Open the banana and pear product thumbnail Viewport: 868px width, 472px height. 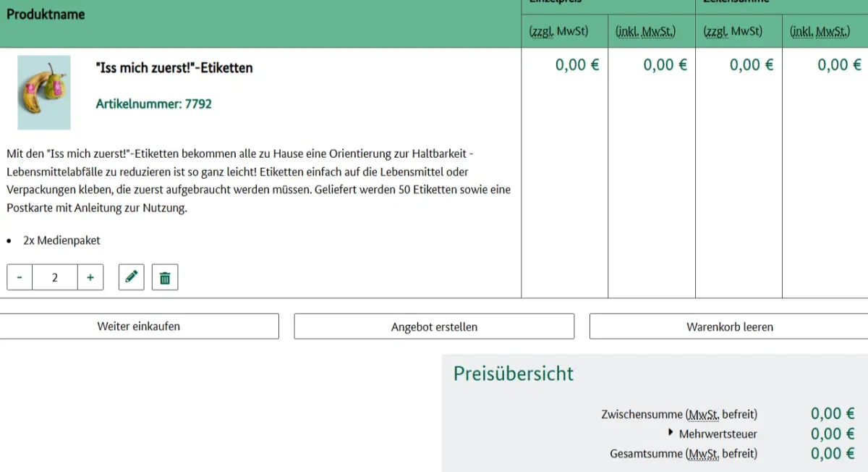(44, 92)
